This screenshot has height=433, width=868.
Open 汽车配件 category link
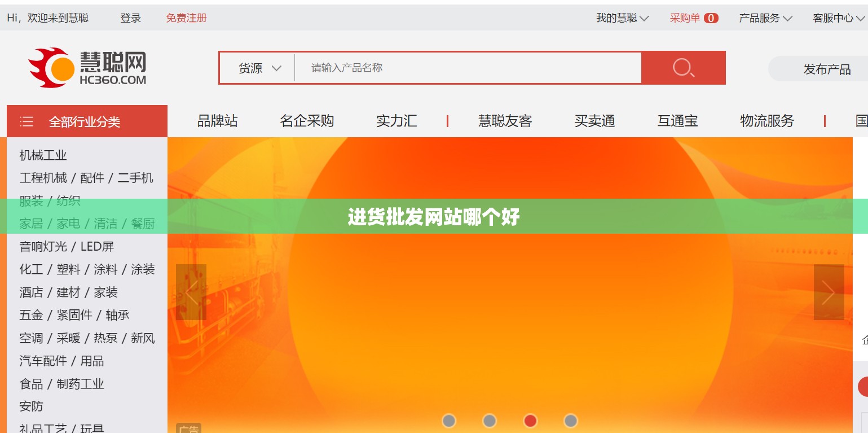coord(43,361)
